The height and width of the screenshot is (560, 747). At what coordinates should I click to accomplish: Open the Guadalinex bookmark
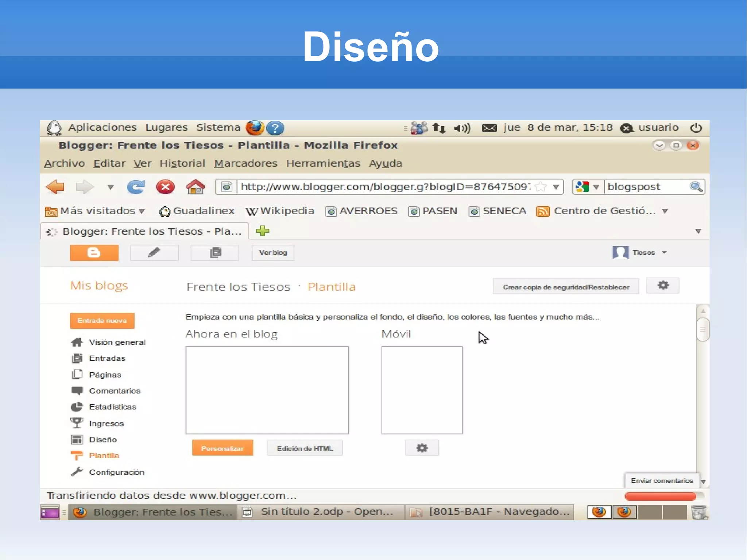[x=197, y=211]
